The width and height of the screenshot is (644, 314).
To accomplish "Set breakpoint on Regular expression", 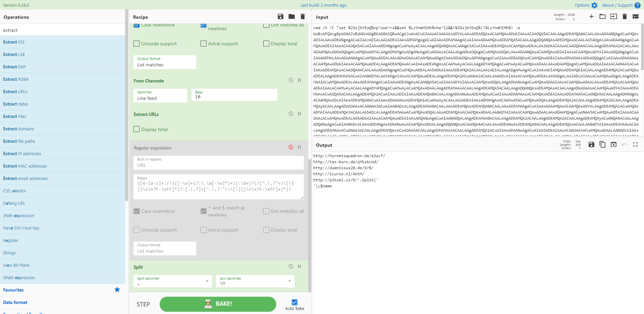I will 299,147.
